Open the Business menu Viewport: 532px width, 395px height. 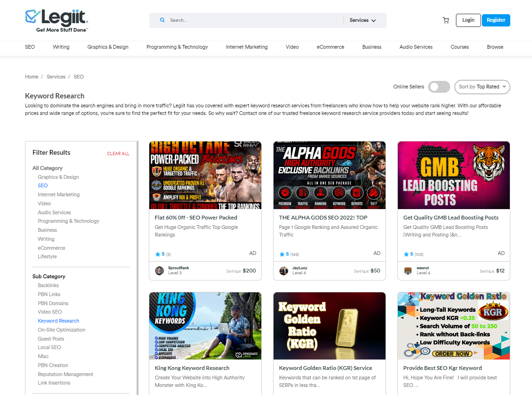point(372,47)
